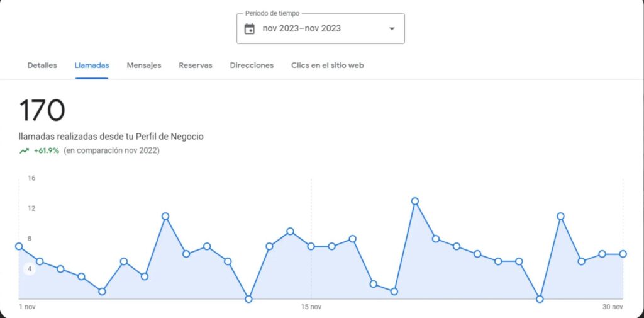Viewport: 644px width, 318px height.
Task: Click the 'Período de tiempo' field label
Action: tap(272, 14)
